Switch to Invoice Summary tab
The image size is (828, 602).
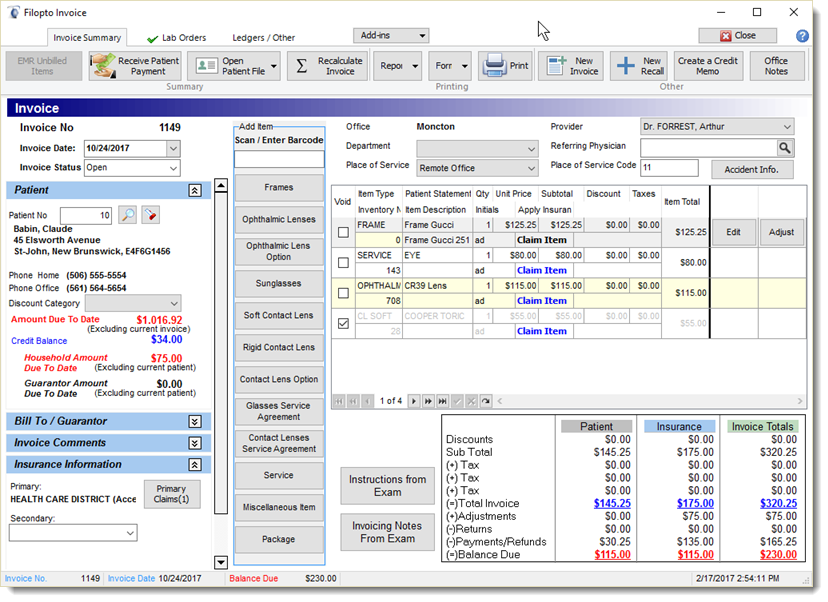point(87,37)
